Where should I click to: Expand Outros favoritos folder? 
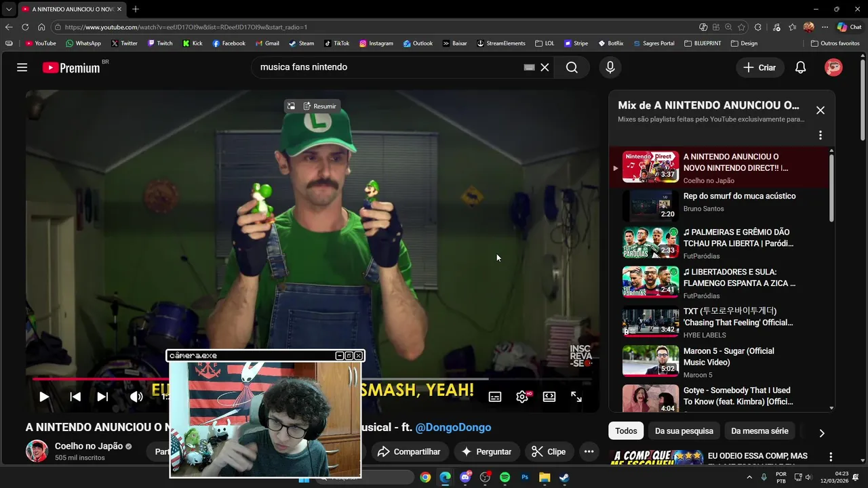pos(835,43)
